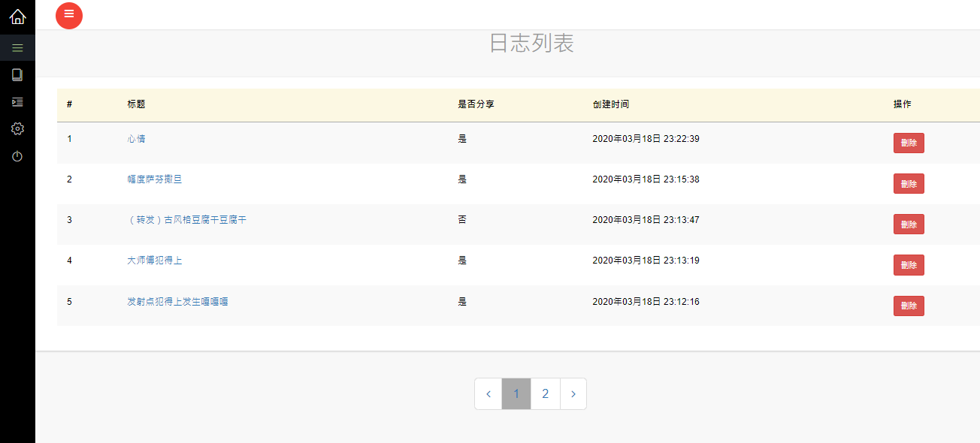The width and height of the screenshot is (980, 443).
Task: Go to the previous page arrow
Action: tap(488, 394)
